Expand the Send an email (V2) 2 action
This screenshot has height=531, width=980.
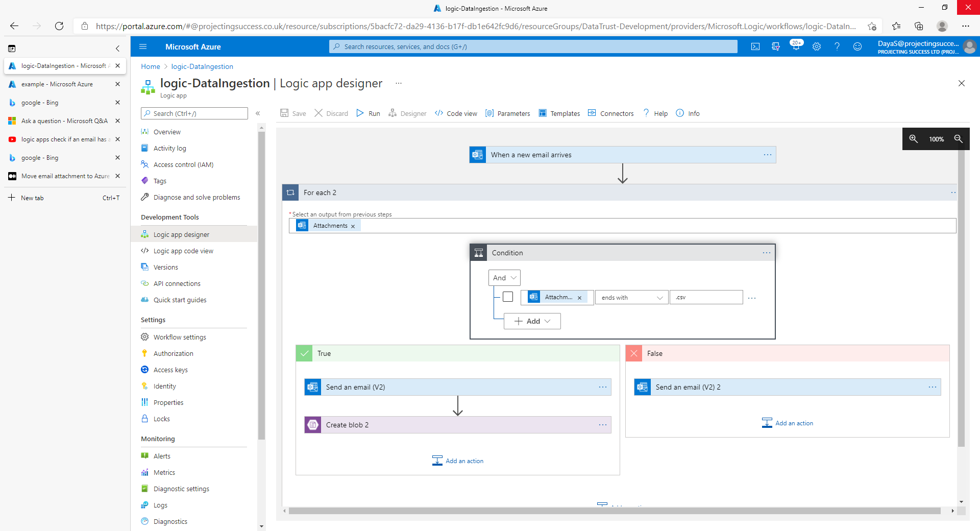788,387
